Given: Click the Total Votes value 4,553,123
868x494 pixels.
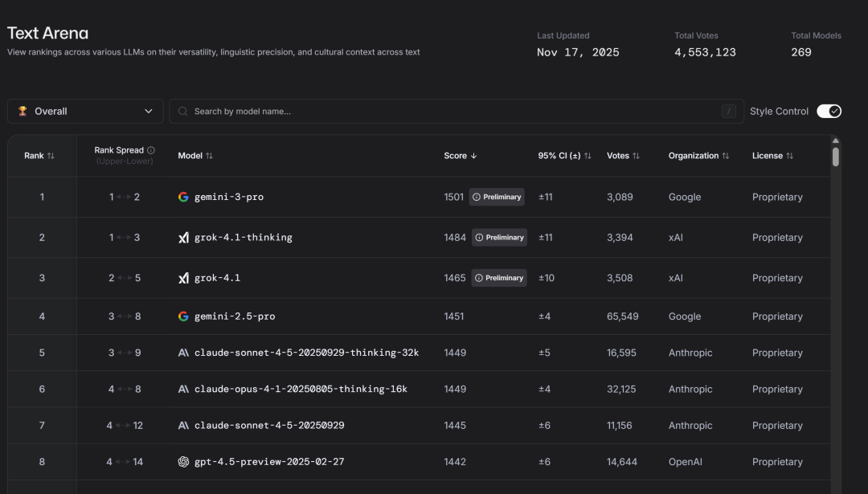Looking at the screenshot, I should click(706, 52).
